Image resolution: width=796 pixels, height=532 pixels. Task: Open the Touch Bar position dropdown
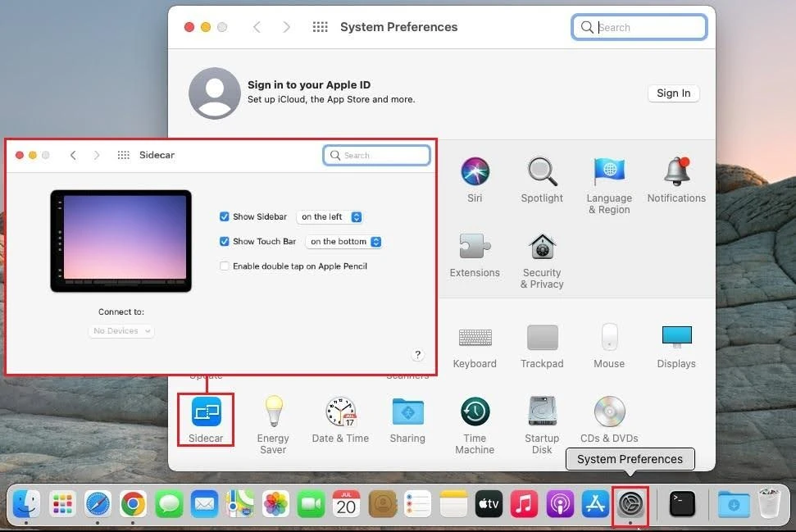[343, 241]
